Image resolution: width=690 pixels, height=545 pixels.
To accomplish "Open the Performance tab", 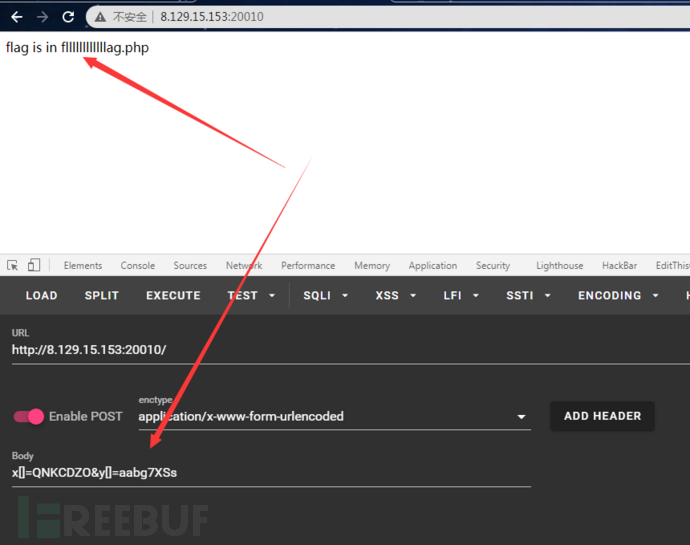I will pos(308,265).
